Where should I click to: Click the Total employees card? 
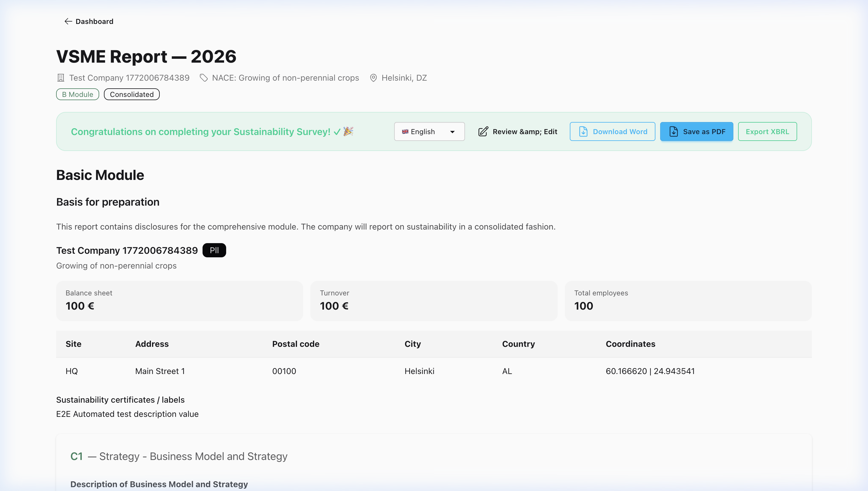[688, 300]
